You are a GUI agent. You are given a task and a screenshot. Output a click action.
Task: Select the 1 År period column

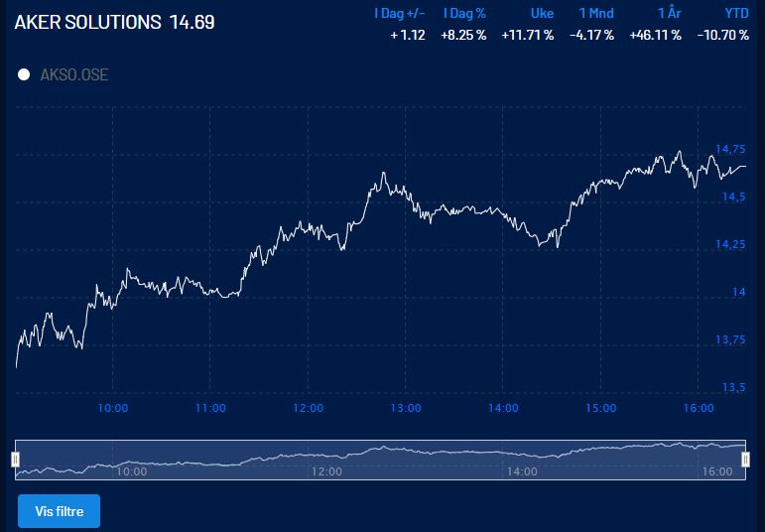pos(668,14)
